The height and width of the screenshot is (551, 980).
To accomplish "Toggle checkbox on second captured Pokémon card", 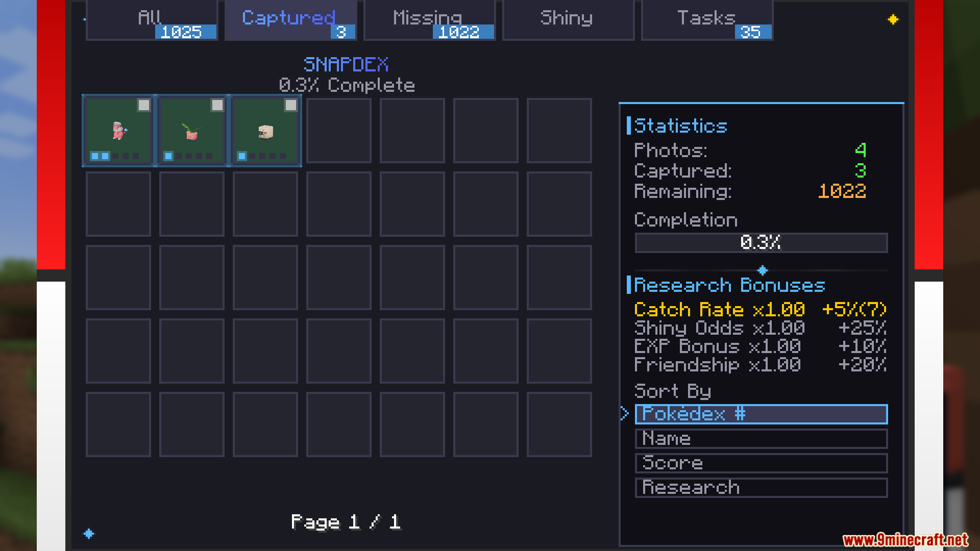I will 217,105.
